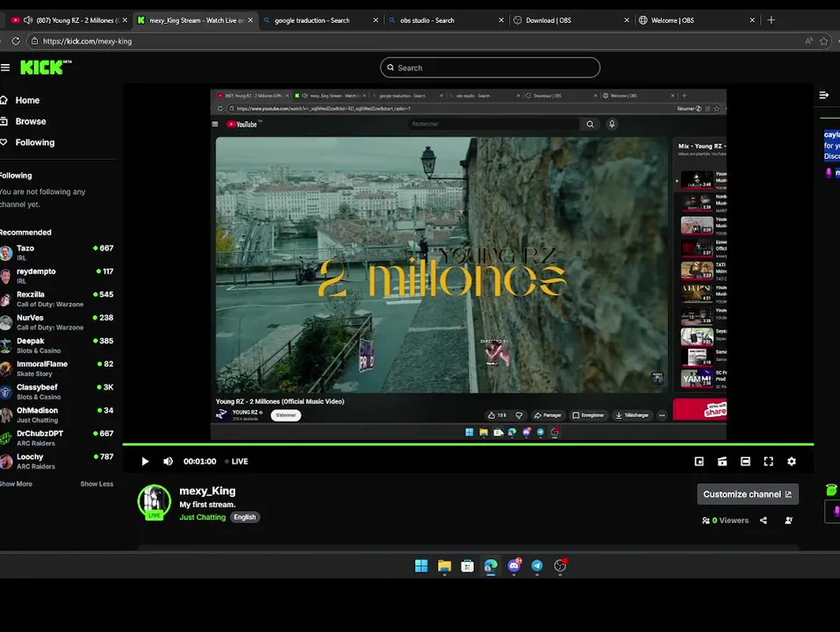The width and height of the screenshot is (840, 632).
Task: Open recommended channel Loochy
Action: [57, 461]
